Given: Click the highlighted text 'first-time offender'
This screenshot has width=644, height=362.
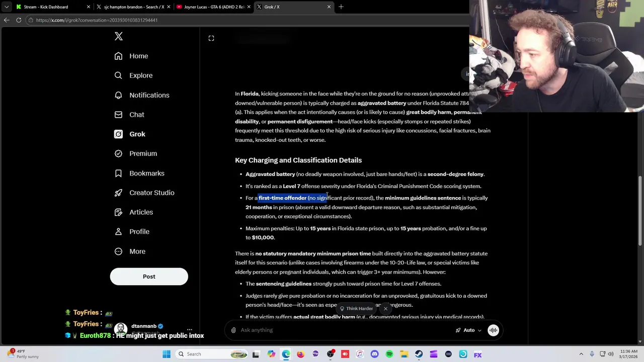Looking at the screenshot, I should pos(282,198).
